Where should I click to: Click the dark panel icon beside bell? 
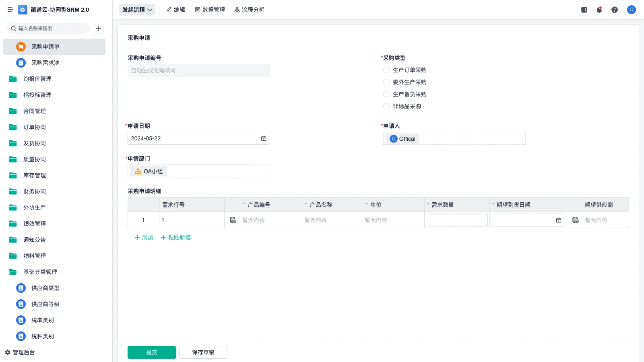(584, 10)
